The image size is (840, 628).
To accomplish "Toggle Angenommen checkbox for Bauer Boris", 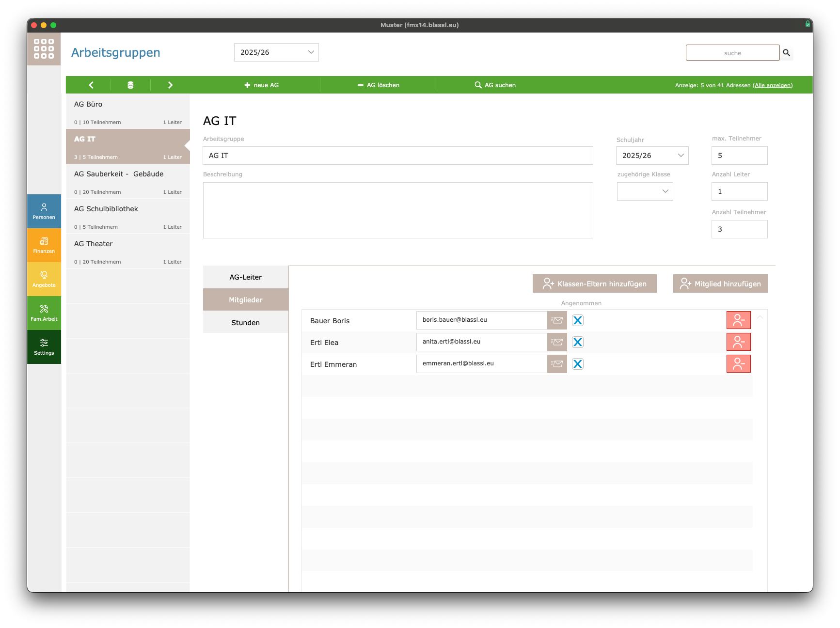I will (578, 320).
